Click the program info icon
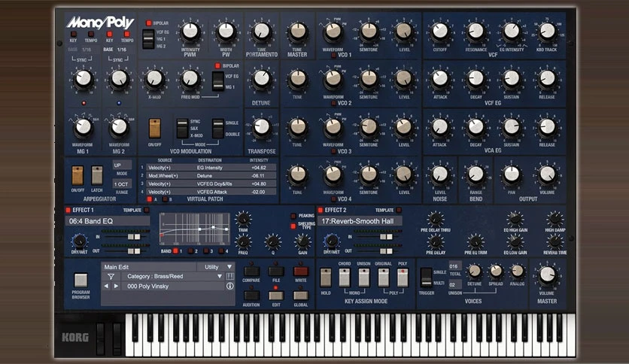This screenshot has width=629, height=364. pos(230,287)
